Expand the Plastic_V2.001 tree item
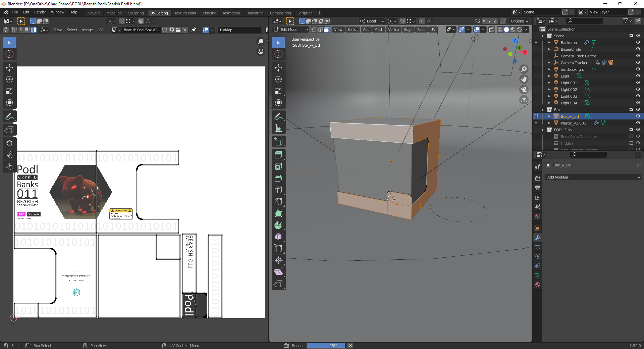644x349 pixels. coord(549,123)
